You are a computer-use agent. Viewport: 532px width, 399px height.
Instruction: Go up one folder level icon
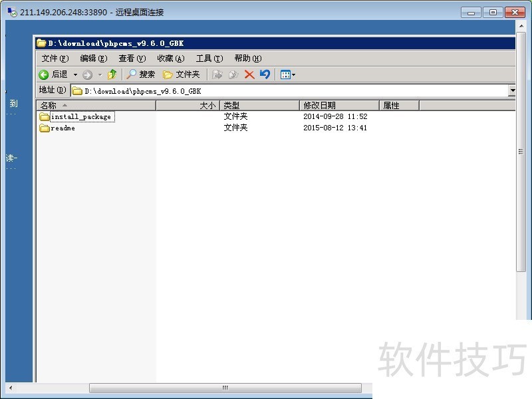pyautogui.click(x=112, y=74)
